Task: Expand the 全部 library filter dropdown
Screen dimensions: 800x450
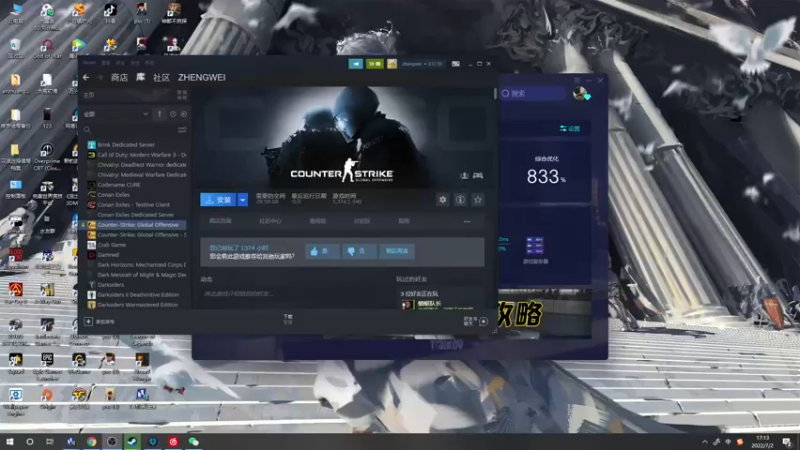Action: pos(116,114)
